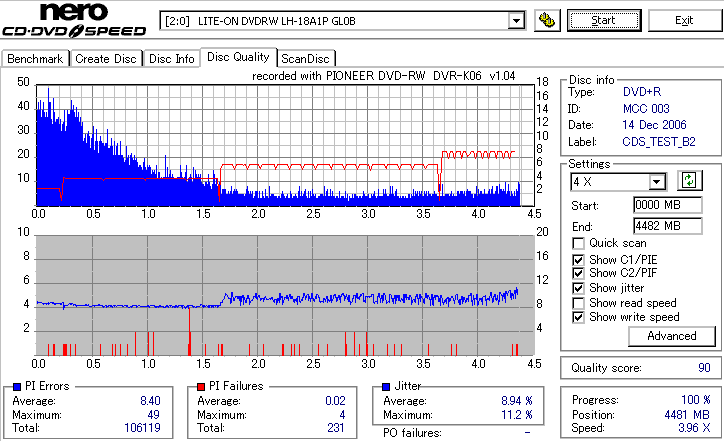Viewport: 724px width, 441px height.
Task: Click the recorded with PIONEER DVD-RW text
Action: [x=383, y=76]
